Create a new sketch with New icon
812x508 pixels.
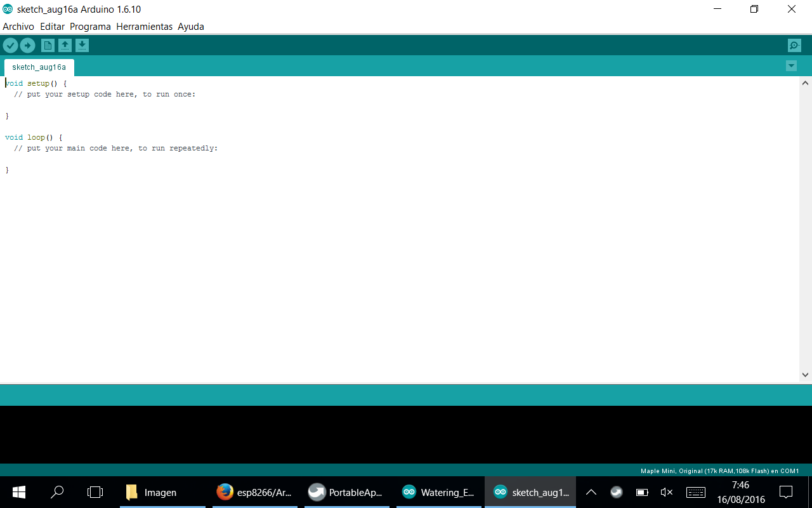pos(48,45)
